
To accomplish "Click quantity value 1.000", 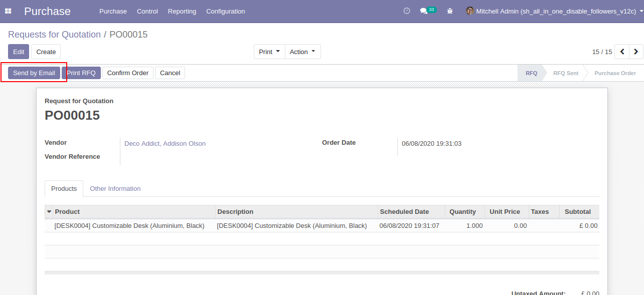I will (474, 226).
